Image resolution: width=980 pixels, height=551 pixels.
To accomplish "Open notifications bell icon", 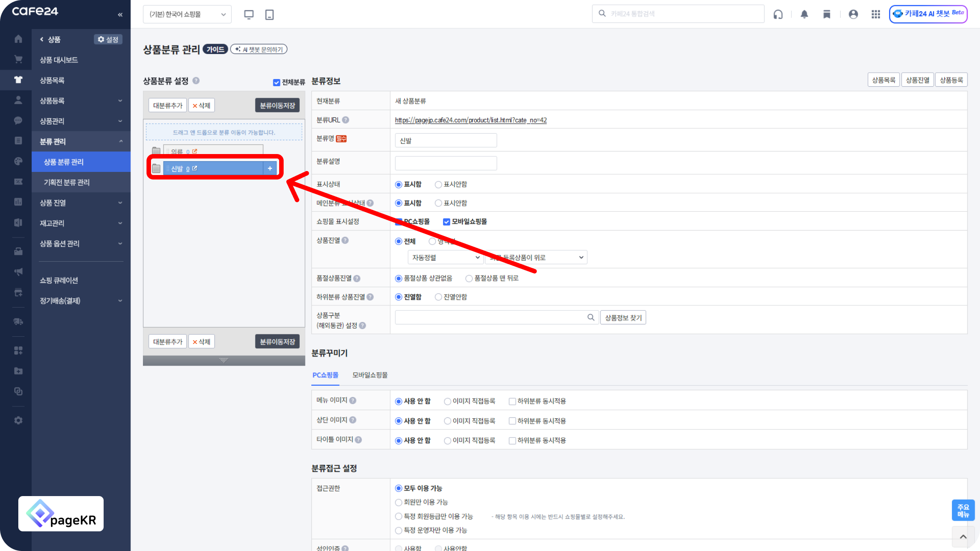I will tap(804, 14).
